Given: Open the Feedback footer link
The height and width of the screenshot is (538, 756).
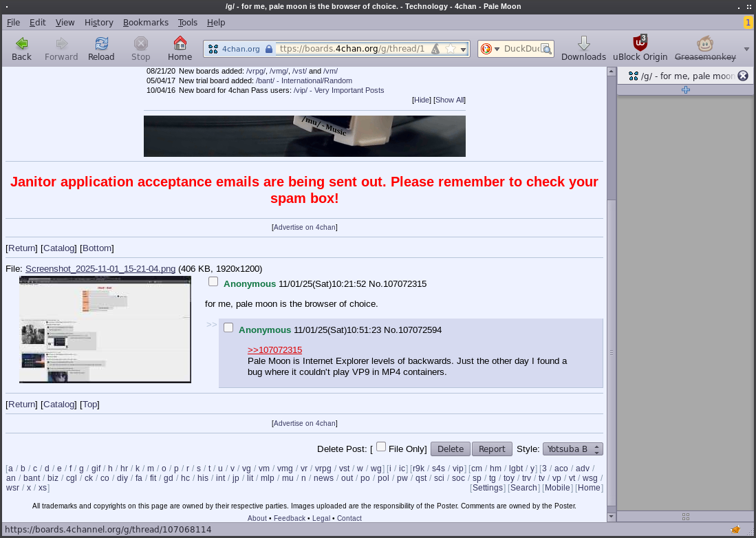Looking at the screenshot, I should [290, 518].
